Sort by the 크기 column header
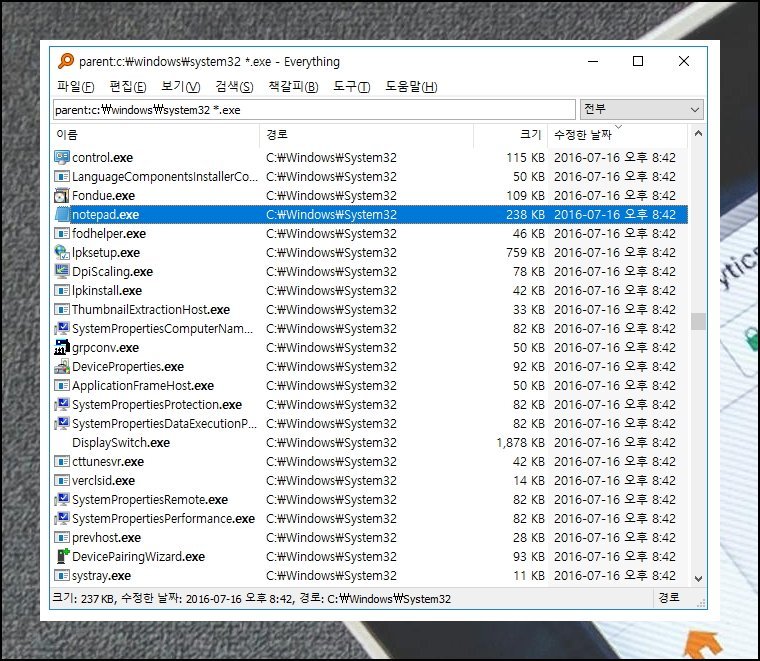The height and width of the screenshot is (661, 760). pos(511,135)
